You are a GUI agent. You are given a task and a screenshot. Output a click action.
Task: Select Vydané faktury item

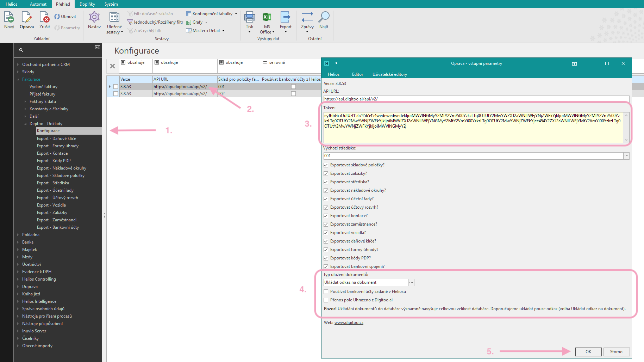[43, 87]
